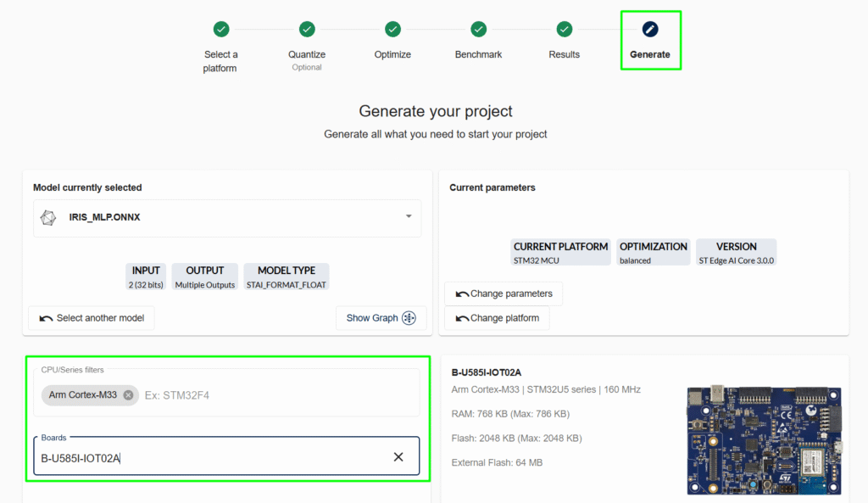Click the Change platform button

[497, 318]
